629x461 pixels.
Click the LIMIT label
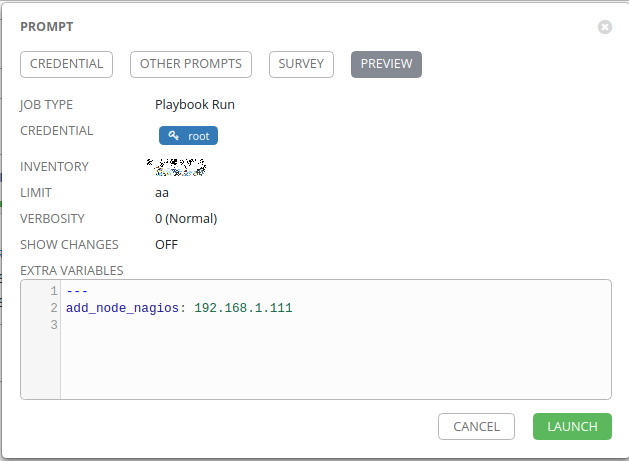pos(36,193)
